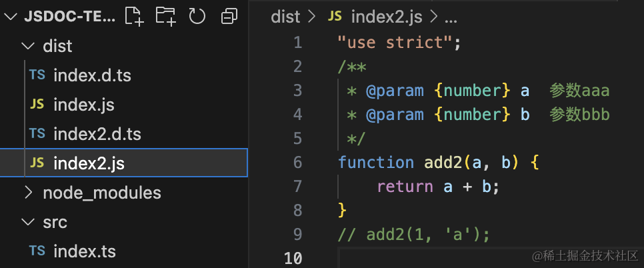Click the dist breadcrumb segment

[x=286, y=17]
